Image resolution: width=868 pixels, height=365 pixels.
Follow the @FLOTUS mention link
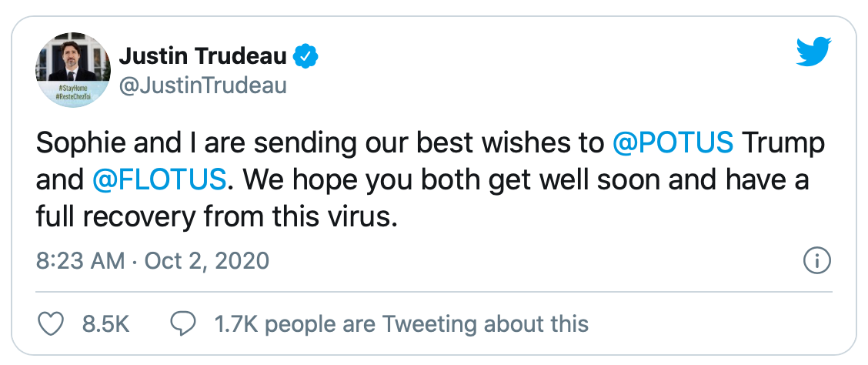(159, 181)
